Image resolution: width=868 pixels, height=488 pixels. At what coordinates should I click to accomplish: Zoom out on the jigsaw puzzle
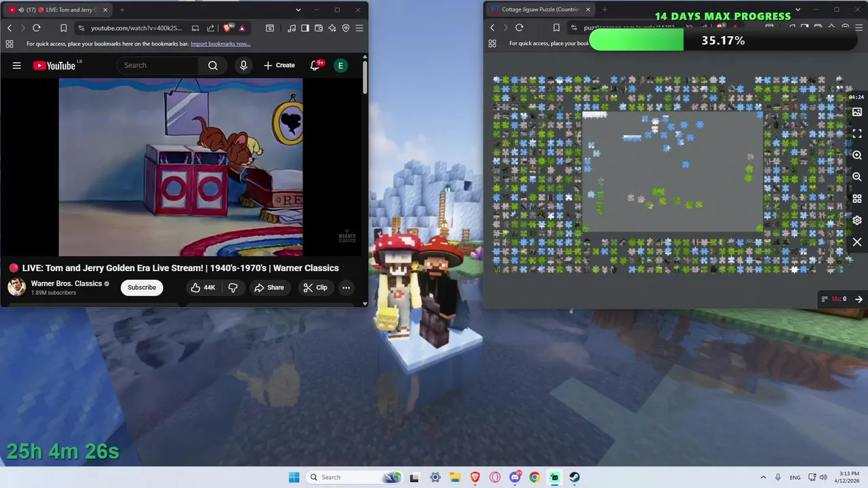[x=857, y=177]
